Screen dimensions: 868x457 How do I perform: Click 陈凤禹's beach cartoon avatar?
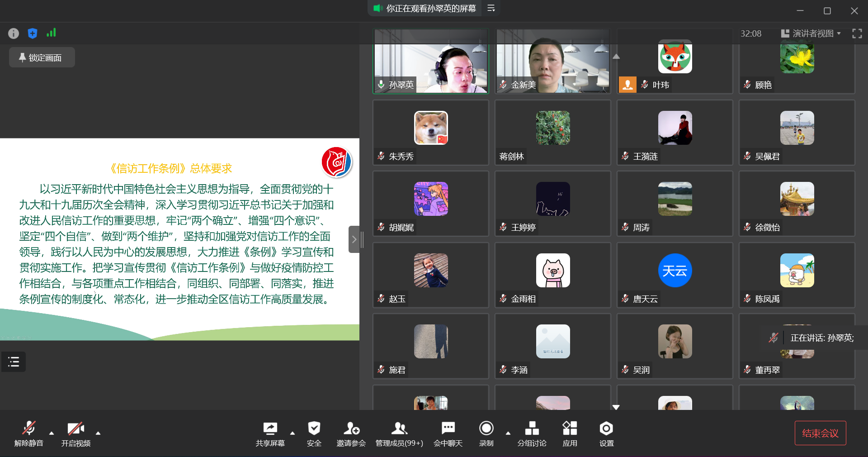click(797, 270)
